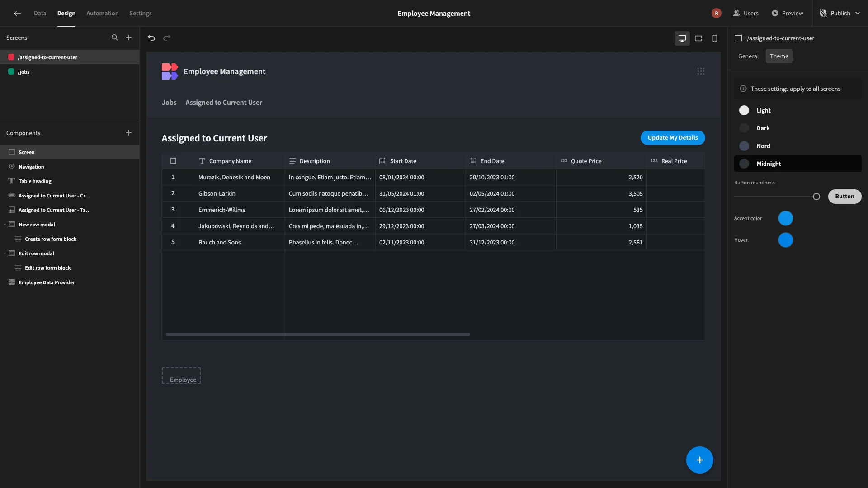The height and width of the screenshot is (488, 868).
Task: Click the Assigned to Current User heading
Action: (x=214, y=138)
